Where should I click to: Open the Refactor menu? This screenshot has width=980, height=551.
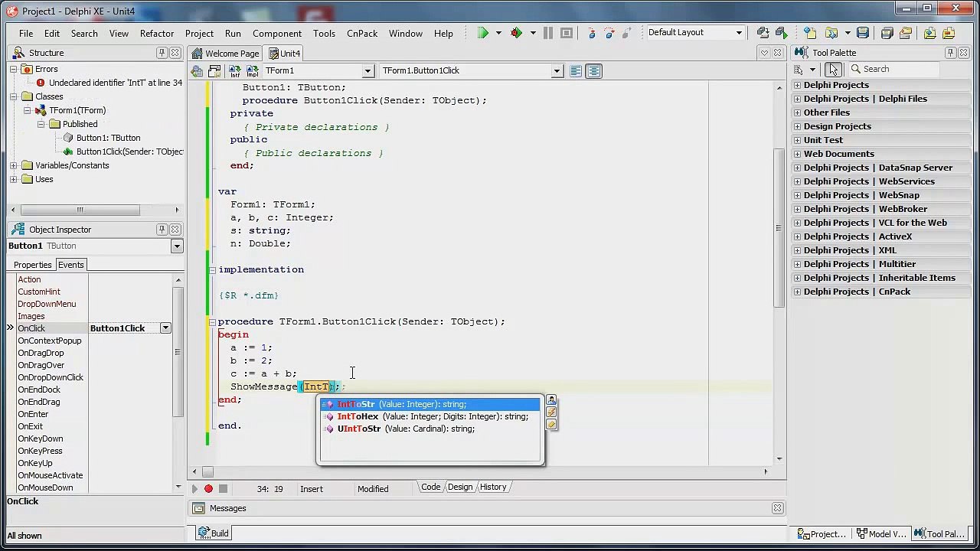(x=157, y=34)
